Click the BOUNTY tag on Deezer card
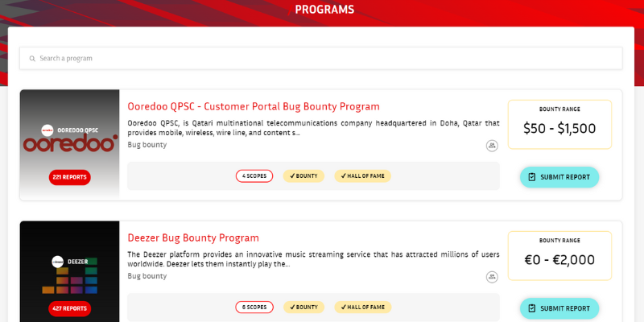644x322 pixels. [x=303, y=308]
